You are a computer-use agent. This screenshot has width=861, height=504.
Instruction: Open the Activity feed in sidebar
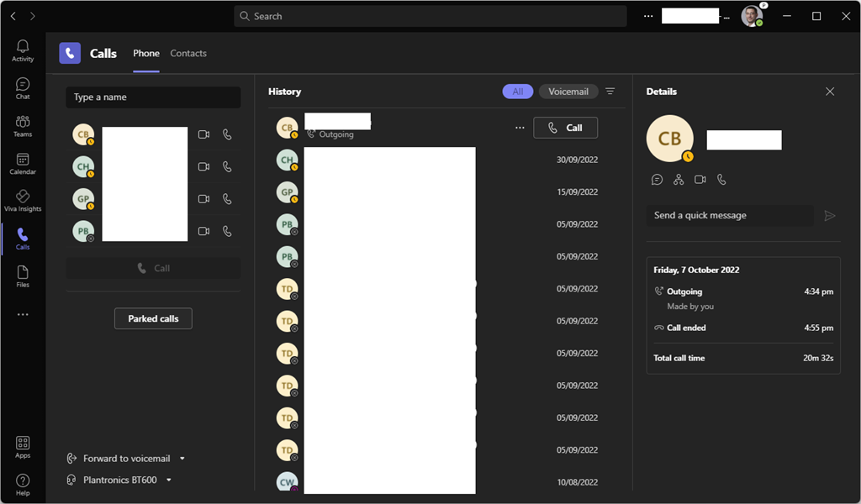coord(23,50)
